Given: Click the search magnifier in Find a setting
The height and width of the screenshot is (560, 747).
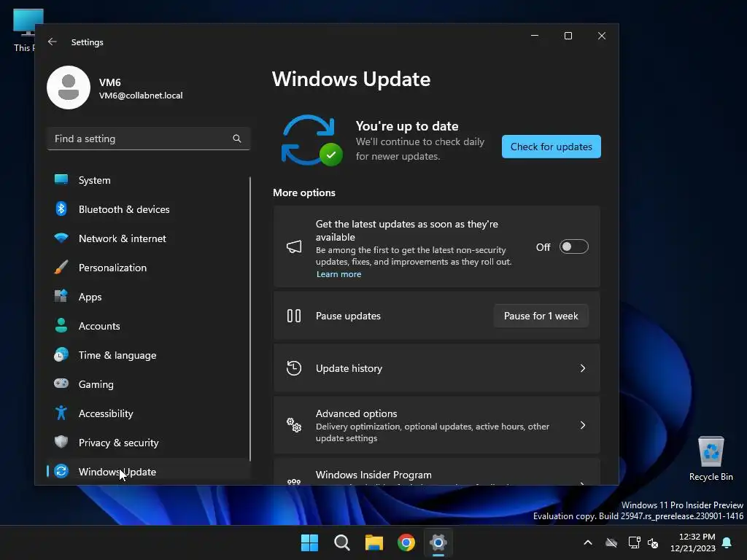Looking at the screenshot, I should click(x=237, y=139).
